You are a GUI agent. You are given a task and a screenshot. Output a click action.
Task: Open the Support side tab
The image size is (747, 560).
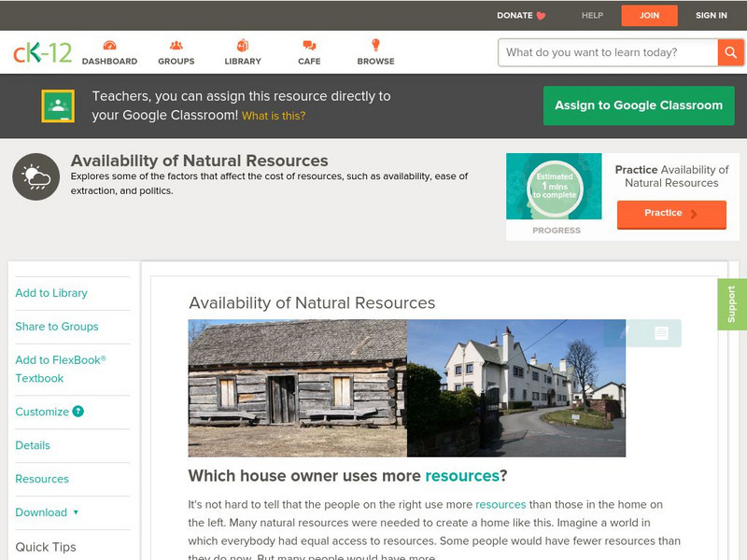[731, 304]
